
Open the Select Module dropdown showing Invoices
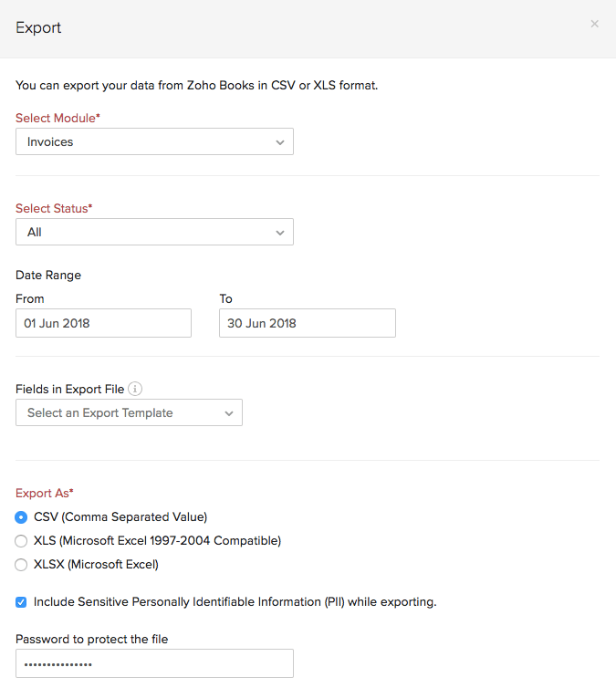154,141
